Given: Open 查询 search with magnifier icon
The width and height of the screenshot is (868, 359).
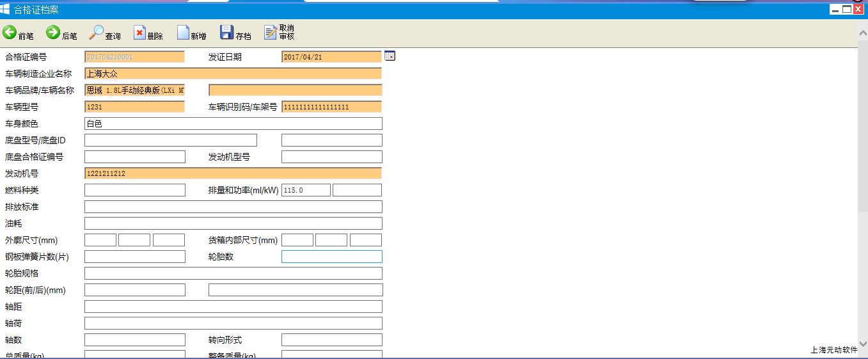Looking at the screenshot, I should pyautogui.click(x=97, y=33).
